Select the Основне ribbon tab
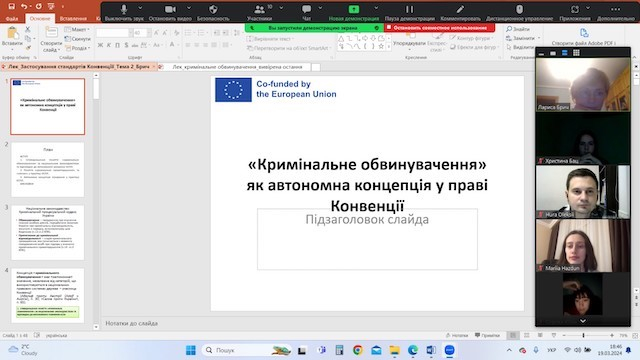640x360 pixels. (x=40, y=18)
